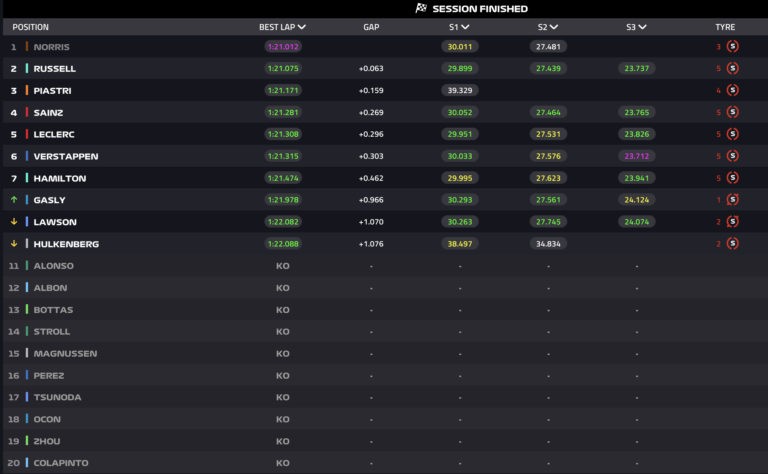The width and height of the screenshot is (768, 474).
Task: Click Sainz's red team color bar
Action: tap(27, 112)
